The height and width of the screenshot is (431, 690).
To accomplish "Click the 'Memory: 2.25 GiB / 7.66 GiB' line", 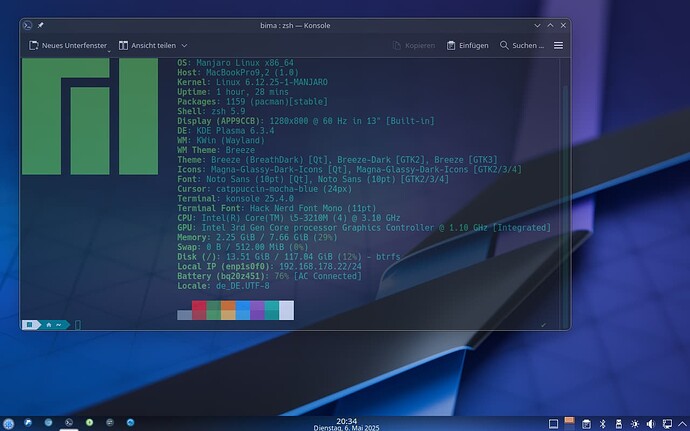I will [x=257, y=237].
